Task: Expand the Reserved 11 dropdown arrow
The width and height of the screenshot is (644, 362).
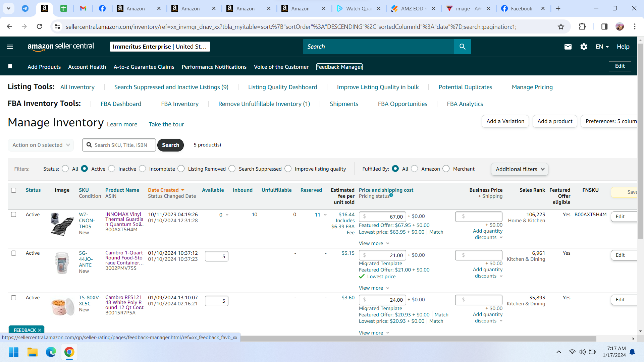Action: tap(325, 215)
